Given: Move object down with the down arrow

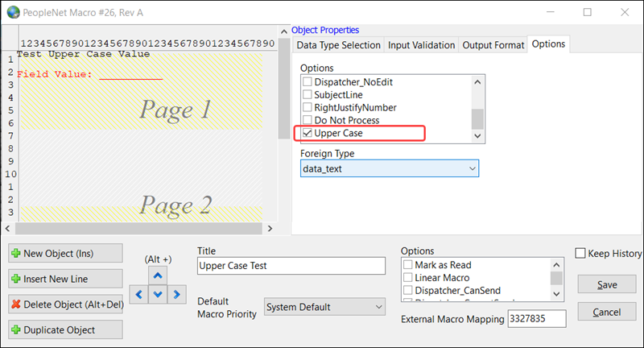Looking at the screenshot, I should pyautogui.click(x=158, y=295).
